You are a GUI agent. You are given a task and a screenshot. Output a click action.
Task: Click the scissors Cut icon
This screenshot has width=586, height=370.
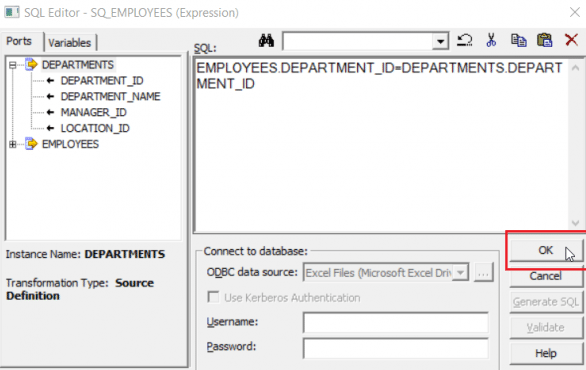(491, 40)
